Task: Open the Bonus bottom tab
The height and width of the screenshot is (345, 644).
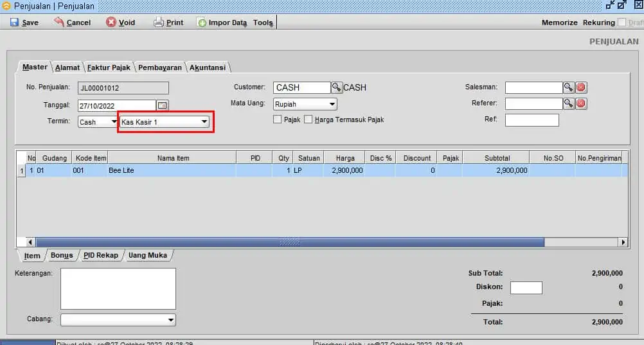Action: [62, 256]
